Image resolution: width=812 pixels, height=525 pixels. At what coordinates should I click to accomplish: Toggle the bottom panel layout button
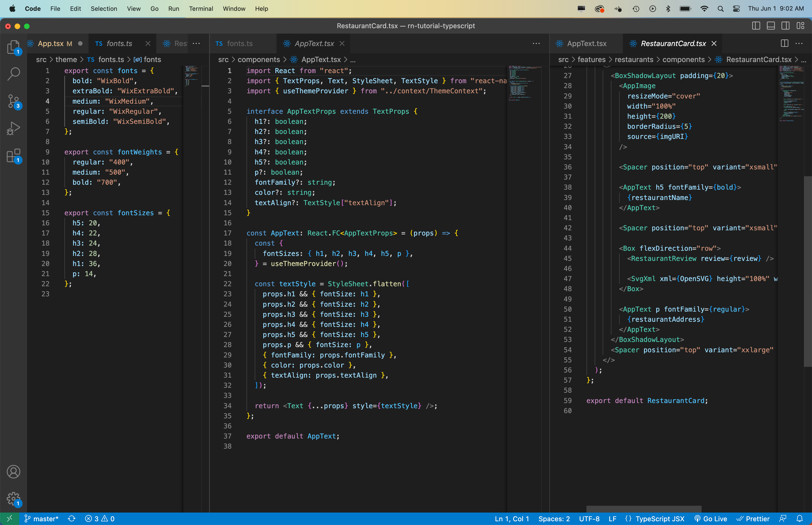(771, 26)
